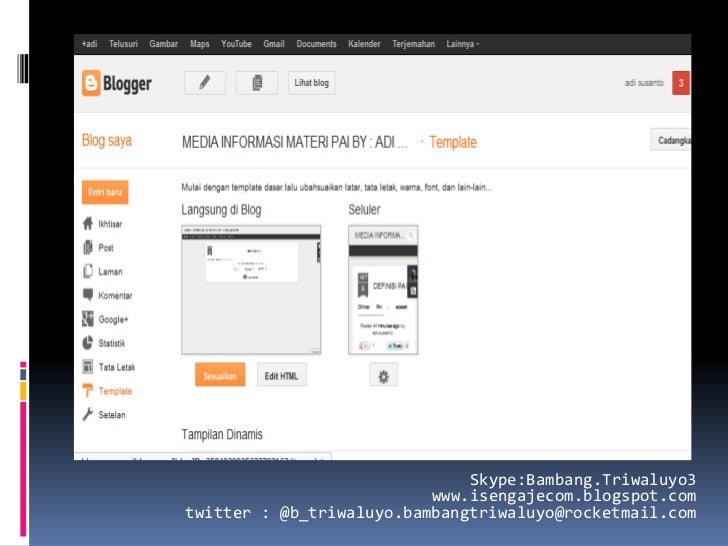The width and height of the screenshot is (728, 546).
Task: Click the Langsung di Blog heading
Action: click(x=221, y=210)
